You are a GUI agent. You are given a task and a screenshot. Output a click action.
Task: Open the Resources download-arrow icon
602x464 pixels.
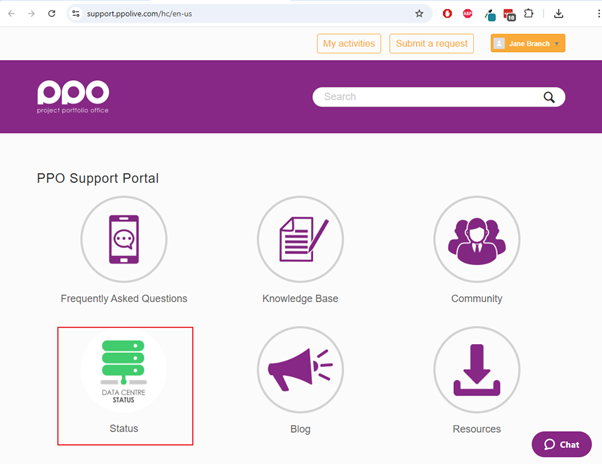pos(477,370)
